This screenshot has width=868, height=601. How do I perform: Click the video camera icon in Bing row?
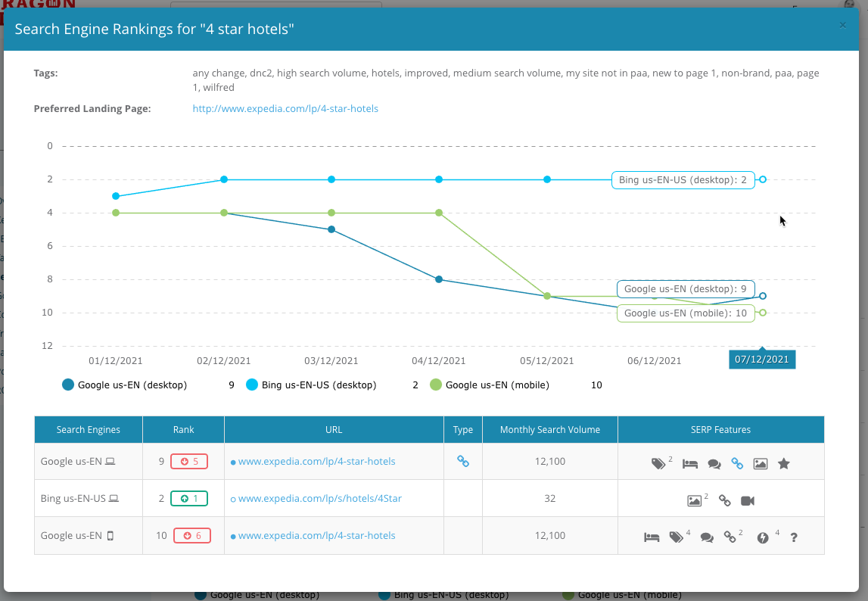(748, 500)
